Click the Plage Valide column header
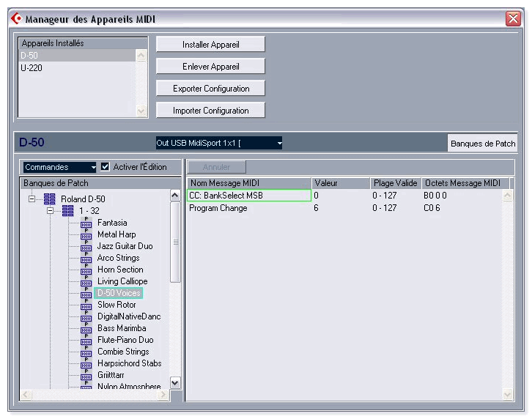 pyautogui.click(x=396, y=183)
